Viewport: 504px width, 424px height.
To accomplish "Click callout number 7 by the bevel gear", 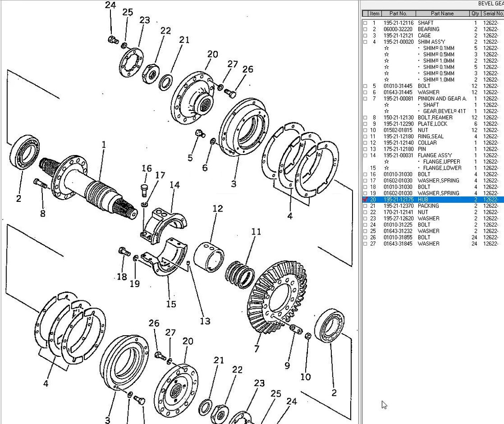I will click(x=257, y=348).
